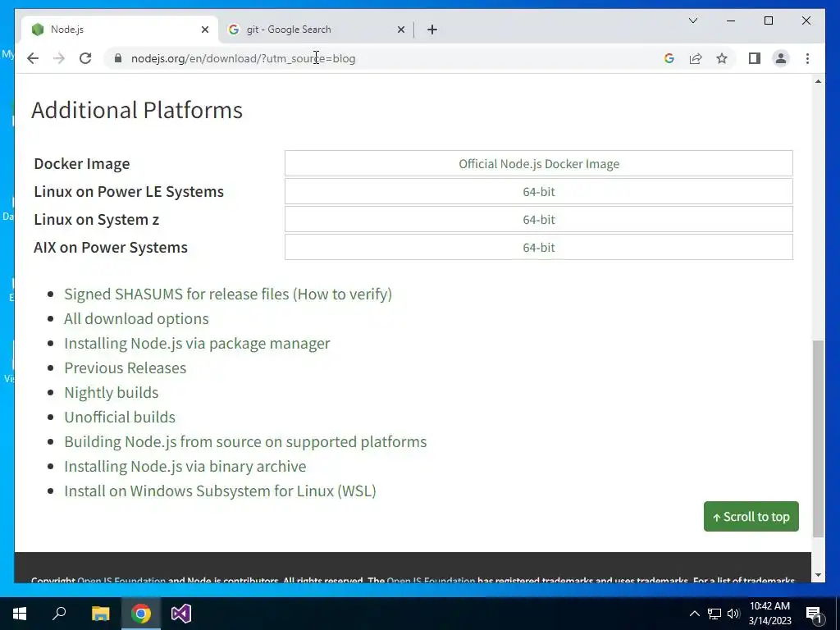Open the Windows Start menu
The image size is (840, 630).
20,614
